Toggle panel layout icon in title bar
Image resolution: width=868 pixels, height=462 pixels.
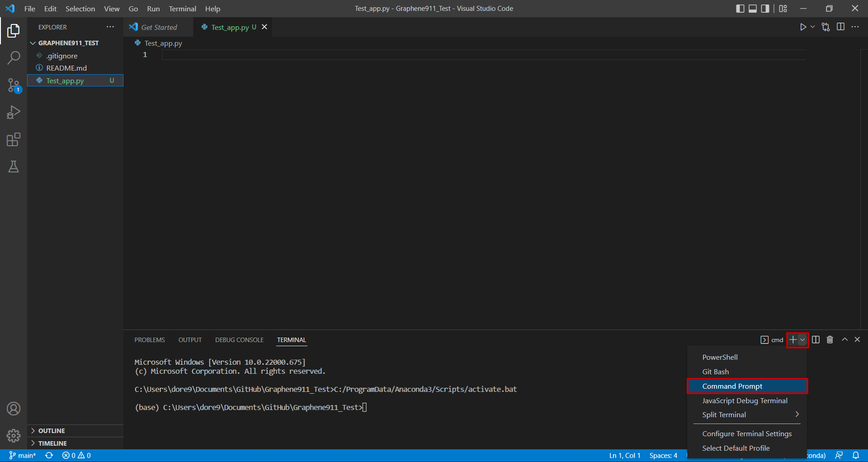pyautogui.click(x=753, y=9)
